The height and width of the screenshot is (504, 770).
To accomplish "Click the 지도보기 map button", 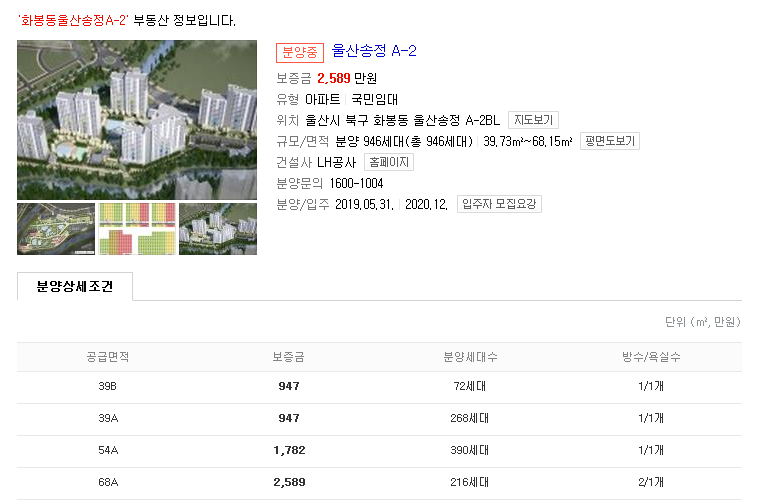I will coord(533,120).
